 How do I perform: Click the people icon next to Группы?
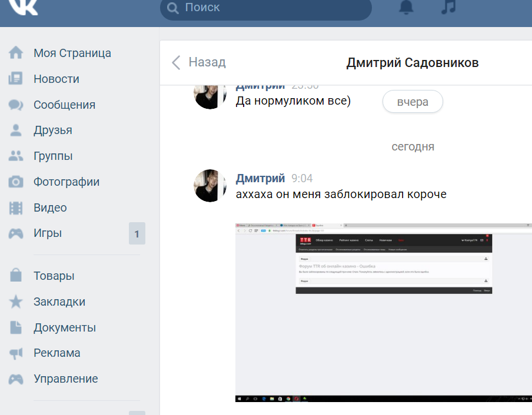[x=17, y=156]
